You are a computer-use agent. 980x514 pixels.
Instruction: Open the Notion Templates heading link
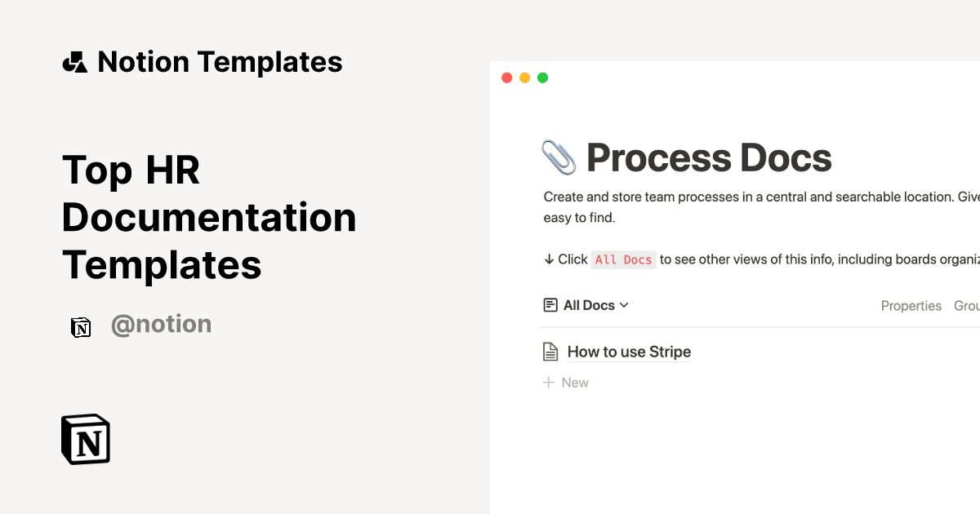[220, 62]
